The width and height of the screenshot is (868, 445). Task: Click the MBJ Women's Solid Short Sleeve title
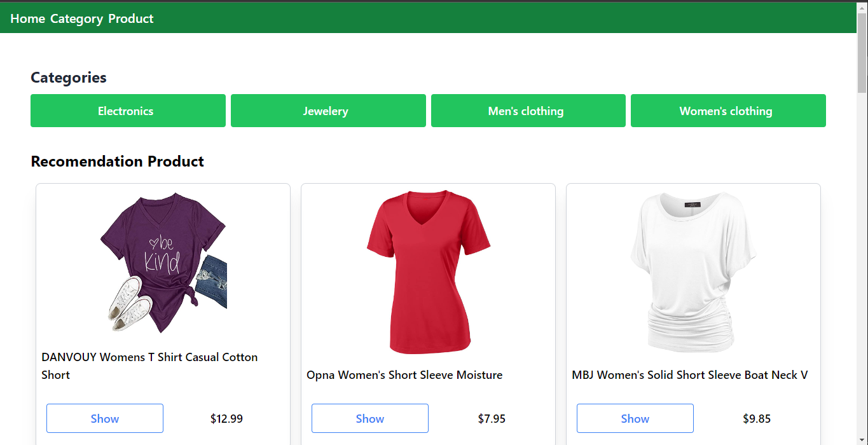[689, 375]
